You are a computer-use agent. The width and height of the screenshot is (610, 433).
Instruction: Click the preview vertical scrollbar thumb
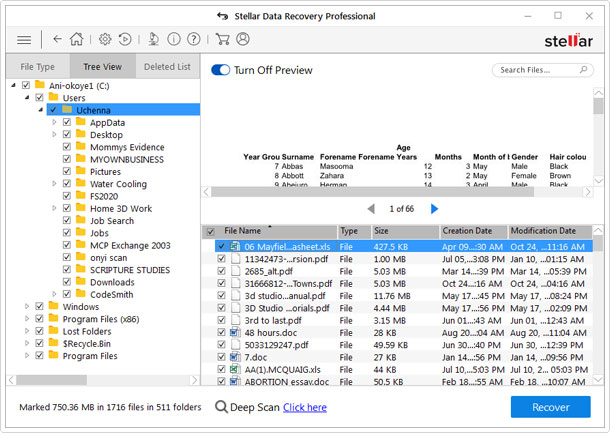pyautogui.click(x=598, y=105)
